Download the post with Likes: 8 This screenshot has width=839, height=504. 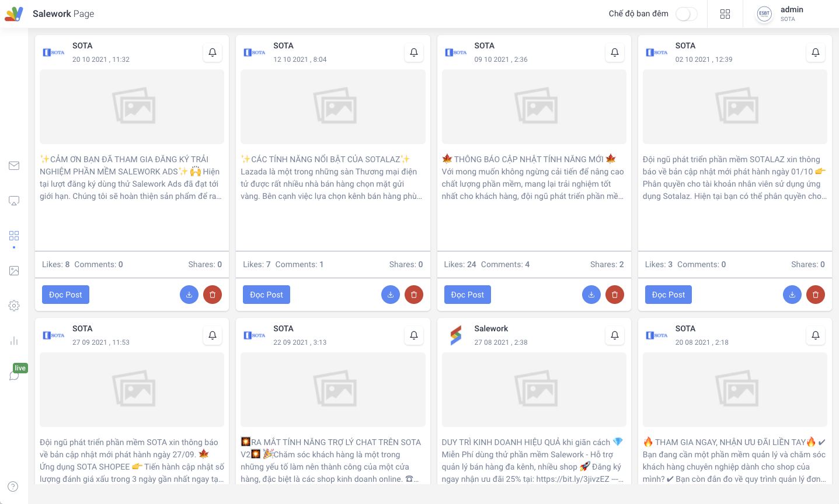[x=189, y=295]
